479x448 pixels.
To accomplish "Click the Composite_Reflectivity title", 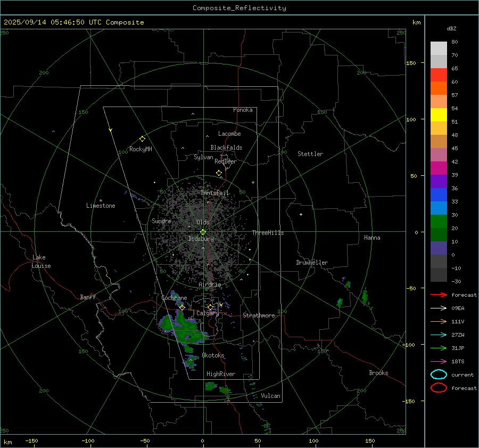I will [239, 8].
